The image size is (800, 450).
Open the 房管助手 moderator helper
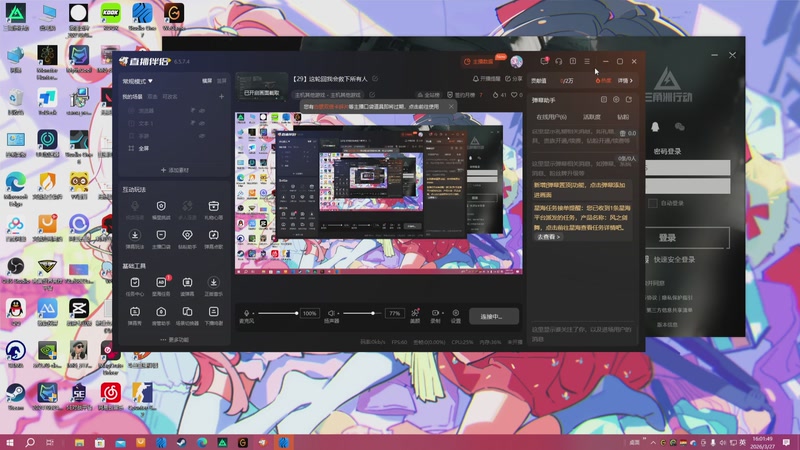point(161,315)
